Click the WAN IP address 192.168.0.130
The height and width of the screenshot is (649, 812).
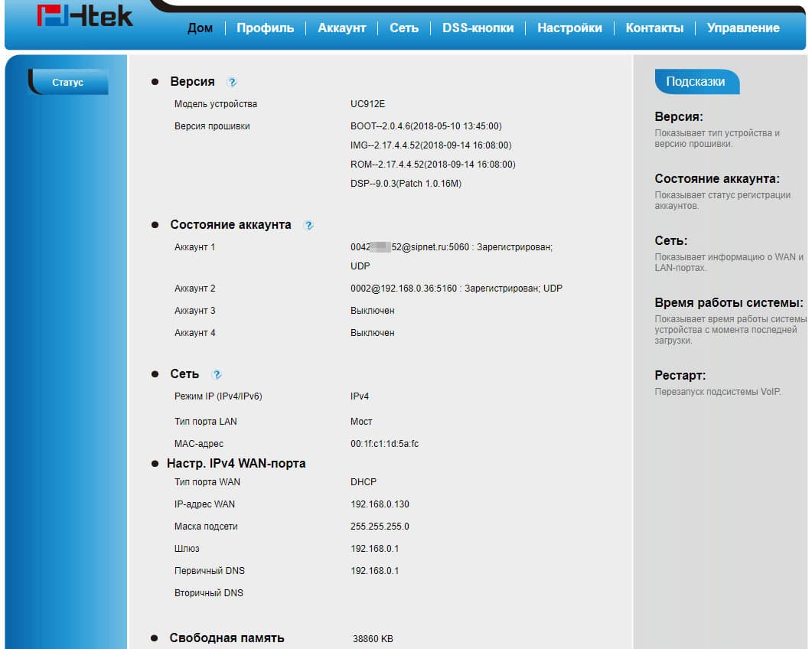tap(380, 504)
